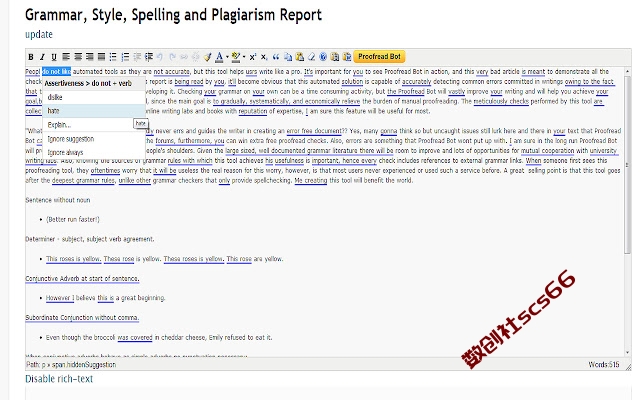Viewport: 640px width, 400px height.
Task: Click the blue round help icon
Action: 323,57
